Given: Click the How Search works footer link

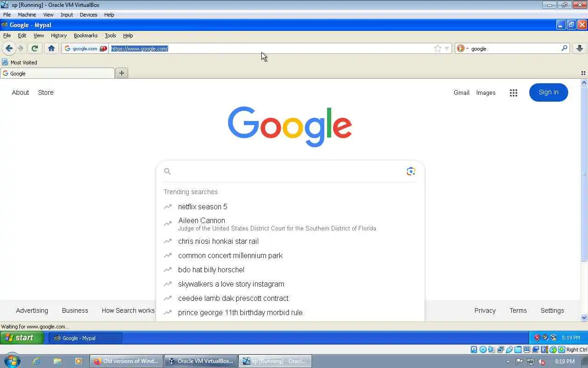Looking at the screenshot, I should [128, 310].
